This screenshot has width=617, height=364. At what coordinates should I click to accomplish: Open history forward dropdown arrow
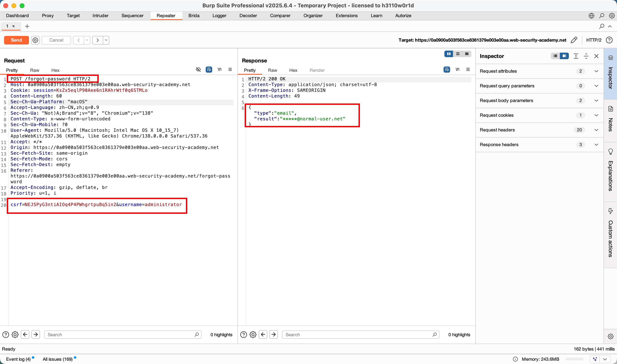coord(106,40)
